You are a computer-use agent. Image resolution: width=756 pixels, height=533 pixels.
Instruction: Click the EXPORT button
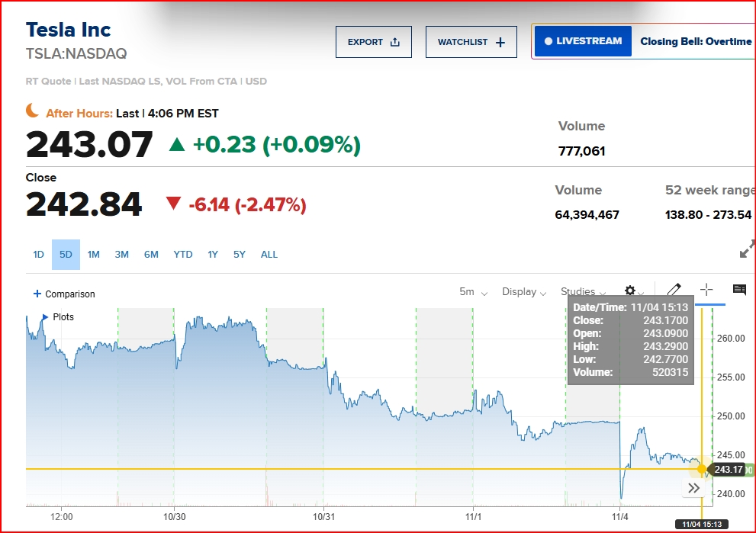coord(374,42)
